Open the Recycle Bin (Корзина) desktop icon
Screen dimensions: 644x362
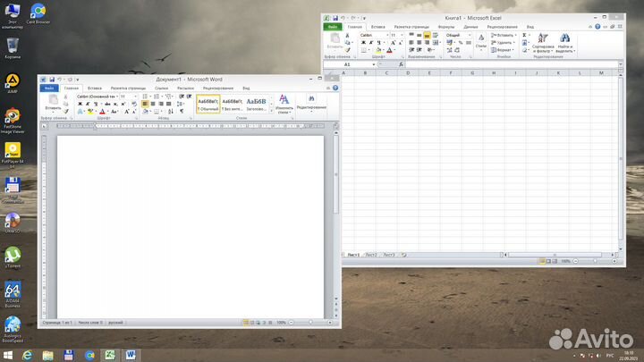click(x=13, y=48)
